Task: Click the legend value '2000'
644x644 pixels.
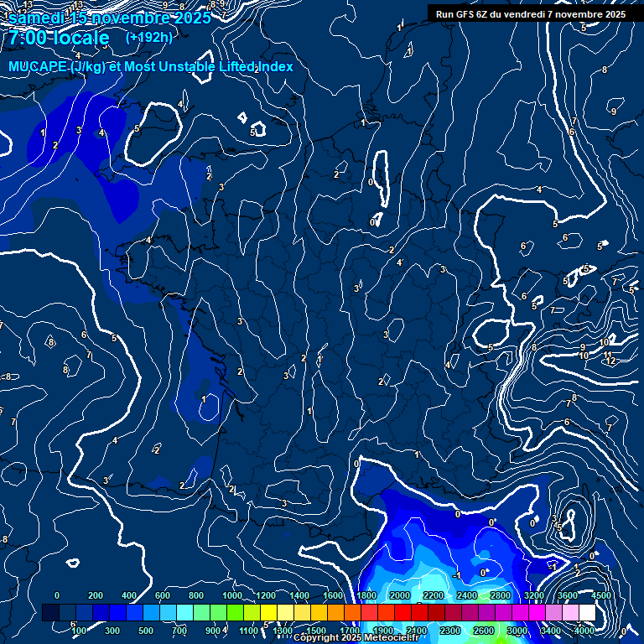Action: coord(400,595)
